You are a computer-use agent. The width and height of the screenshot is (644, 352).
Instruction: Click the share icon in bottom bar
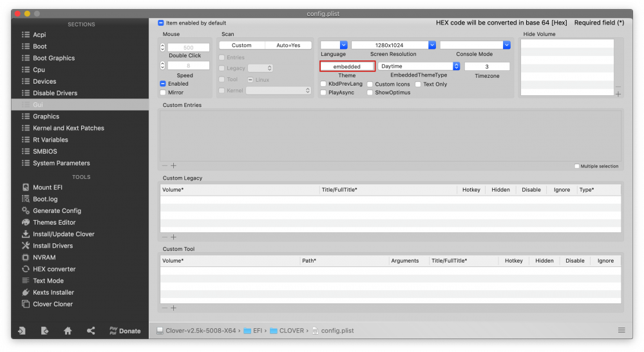click(x=91, y=331)
